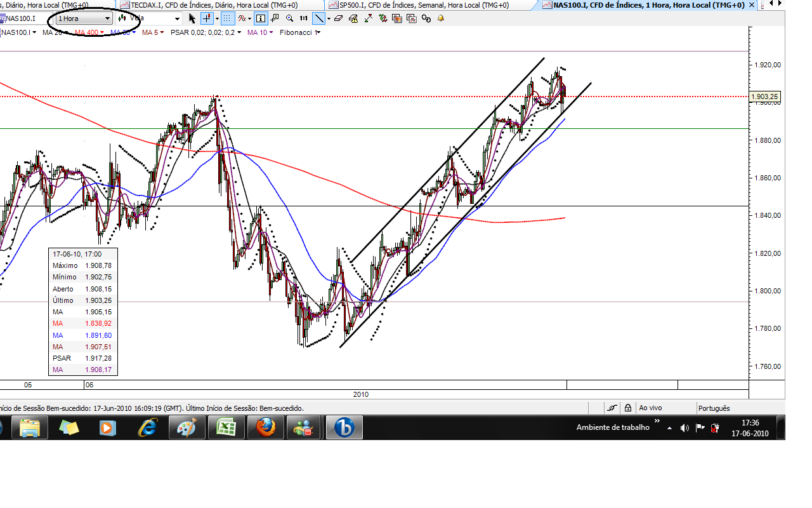Click the Máximo 1.908,78 data row
The height and width of the screenshot is (508, 812).
click(x=83, y=265)
